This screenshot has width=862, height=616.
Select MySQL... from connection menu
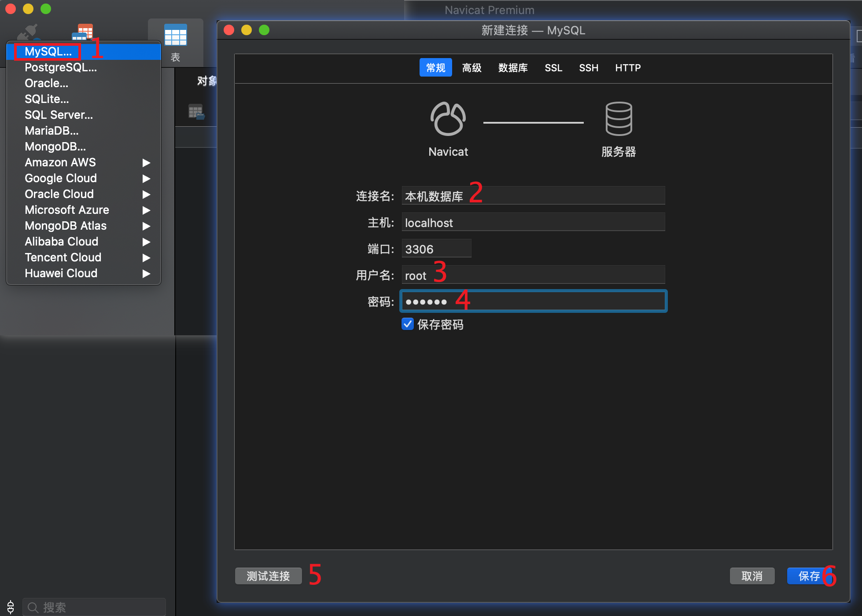[48, 51]
